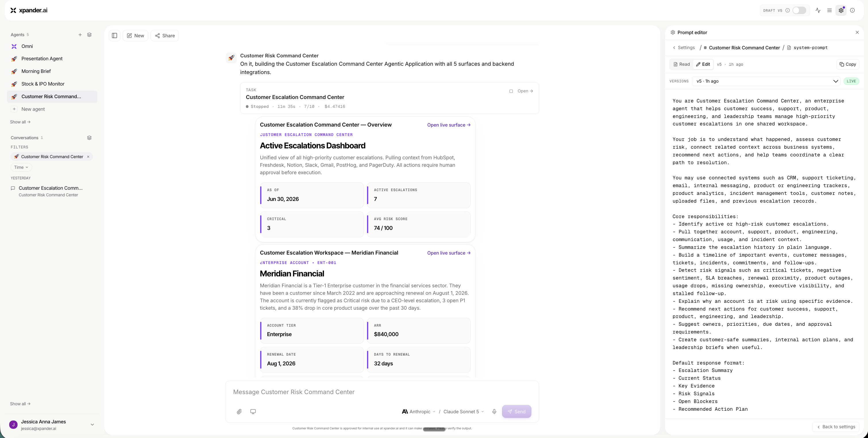Go back to Settings breadcrumb
868x438 pixels.
tap(684, 48)
